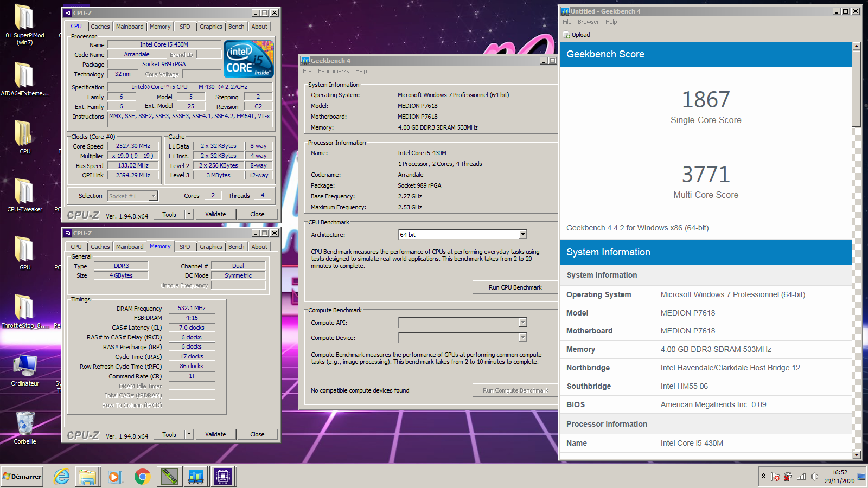Click the DRAM Frequency value 532.1 MHz
The height and width of the screenshot is (488, 868).
point(192,308)
